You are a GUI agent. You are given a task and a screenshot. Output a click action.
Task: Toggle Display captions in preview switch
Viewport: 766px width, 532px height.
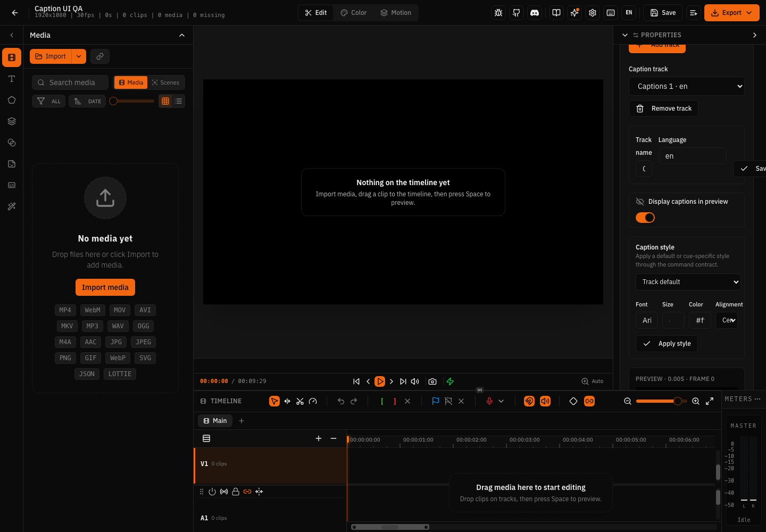coord(645,218)
